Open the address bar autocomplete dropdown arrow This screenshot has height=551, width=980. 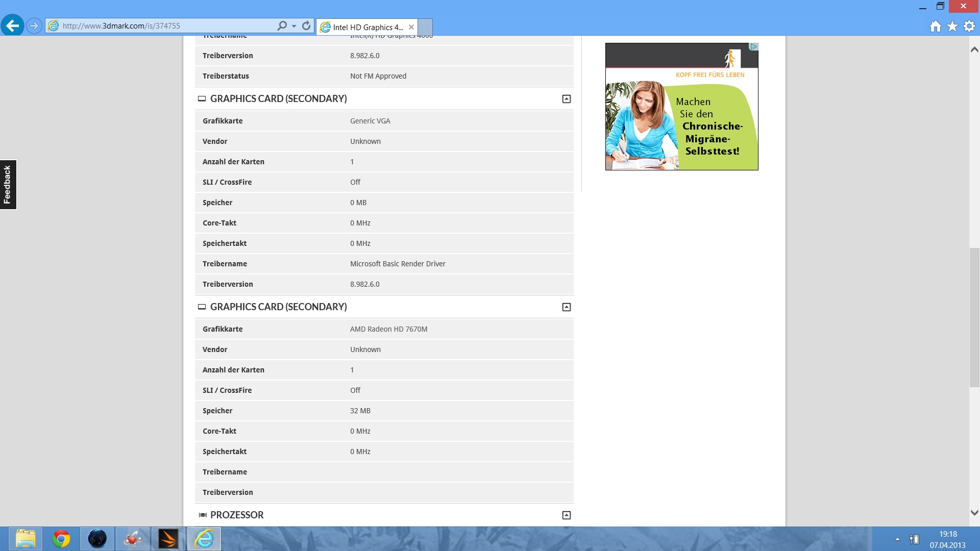(294, 26)
